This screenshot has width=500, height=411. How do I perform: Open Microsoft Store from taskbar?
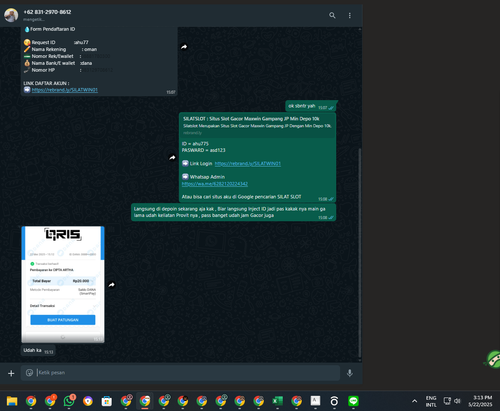pyautogui.click(x=107, y=401)
